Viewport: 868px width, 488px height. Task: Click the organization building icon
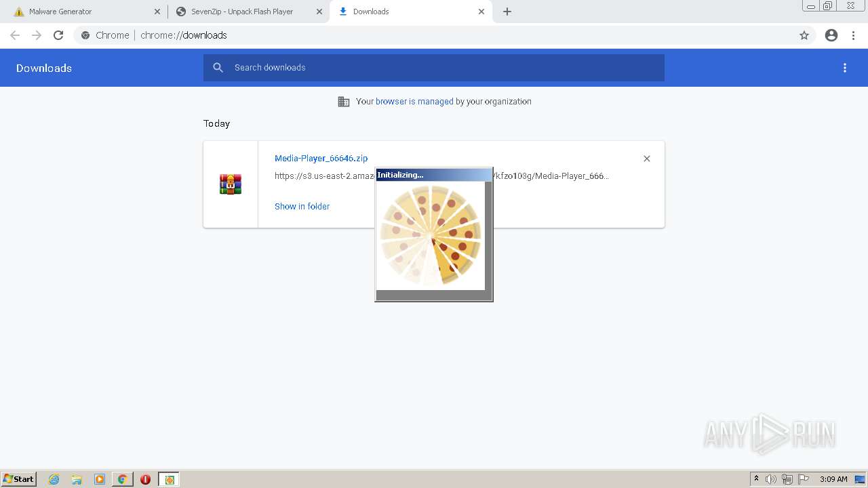coord(344,102)
